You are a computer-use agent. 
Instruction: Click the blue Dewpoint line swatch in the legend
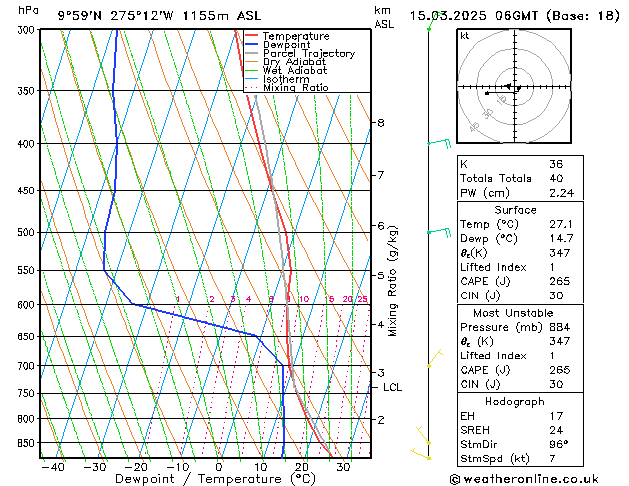click(251, 45)
